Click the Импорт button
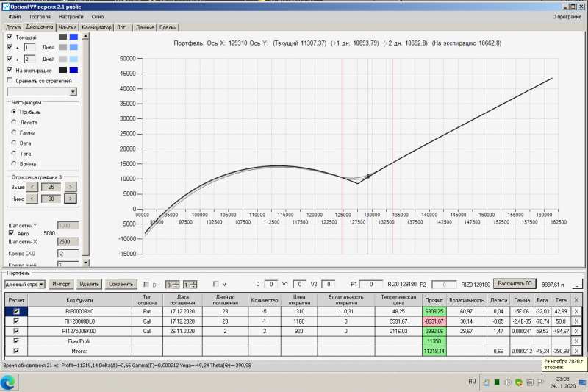The width and height of the screenshot is (588, 392). (61, 284)
